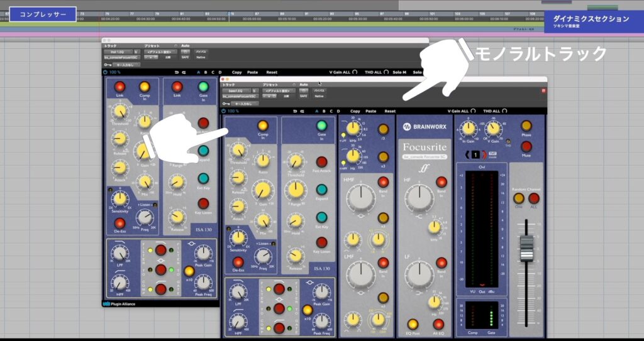
Task: Click Sensitivity knob in front window de-esser
Action: tap(238, 237)
